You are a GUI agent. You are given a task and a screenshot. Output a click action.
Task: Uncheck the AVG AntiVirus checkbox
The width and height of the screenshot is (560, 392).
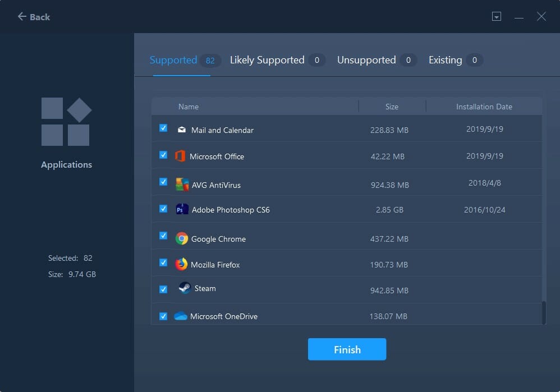point(163,182)
